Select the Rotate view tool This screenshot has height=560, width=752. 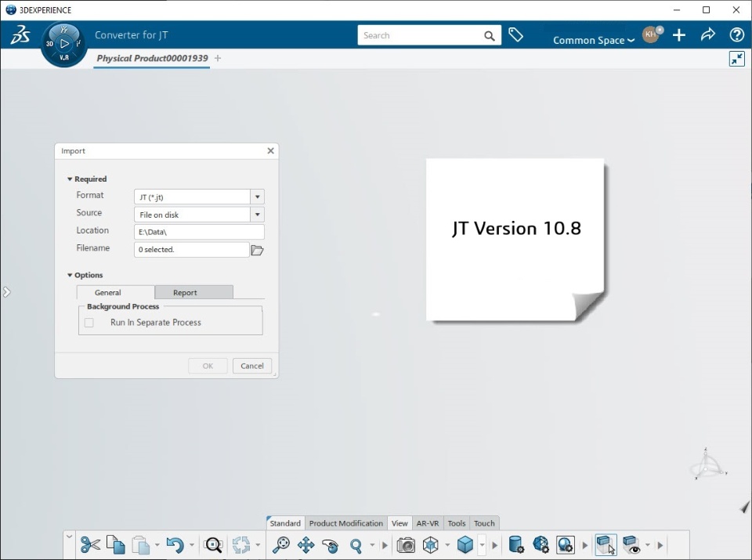pos(331,545)
